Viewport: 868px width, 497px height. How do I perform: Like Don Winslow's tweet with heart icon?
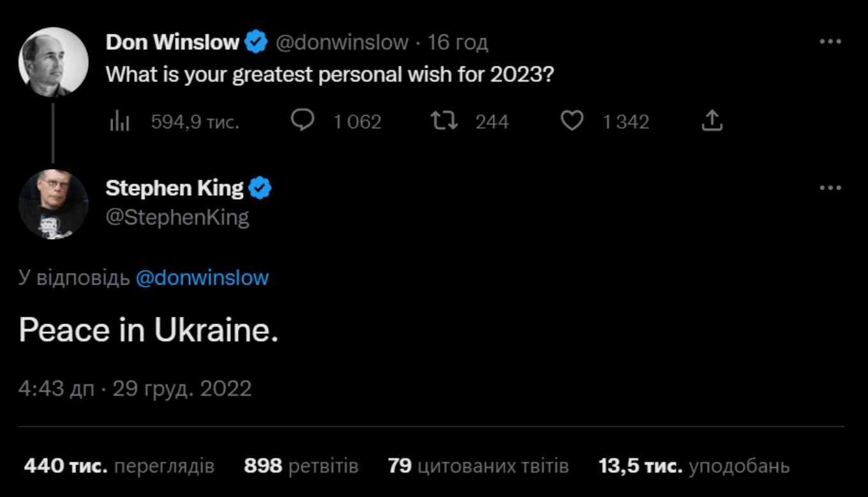coord(572,121)
